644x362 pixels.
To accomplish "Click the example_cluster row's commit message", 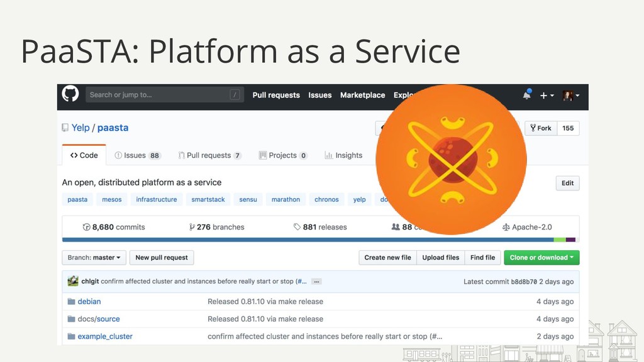I will pyautogui.click(x=325, y=337).
